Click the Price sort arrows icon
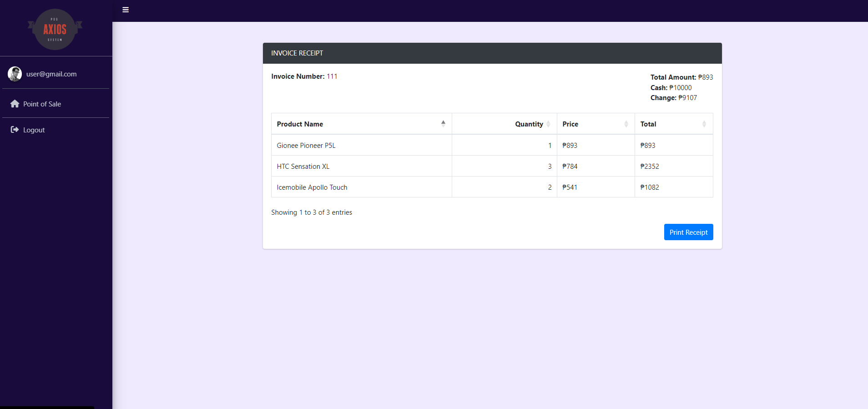This screenshot has width=868, height=409. click(626, 124)
